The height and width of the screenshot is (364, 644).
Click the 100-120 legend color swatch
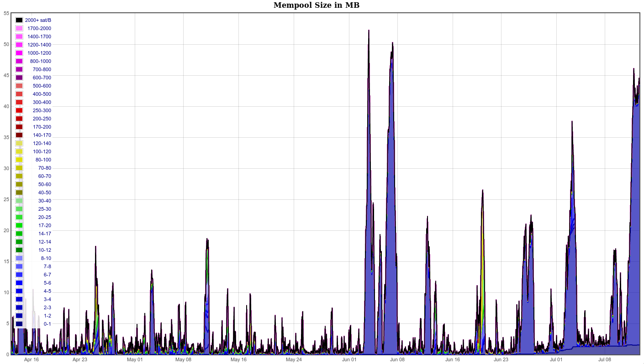pos(19,151)
